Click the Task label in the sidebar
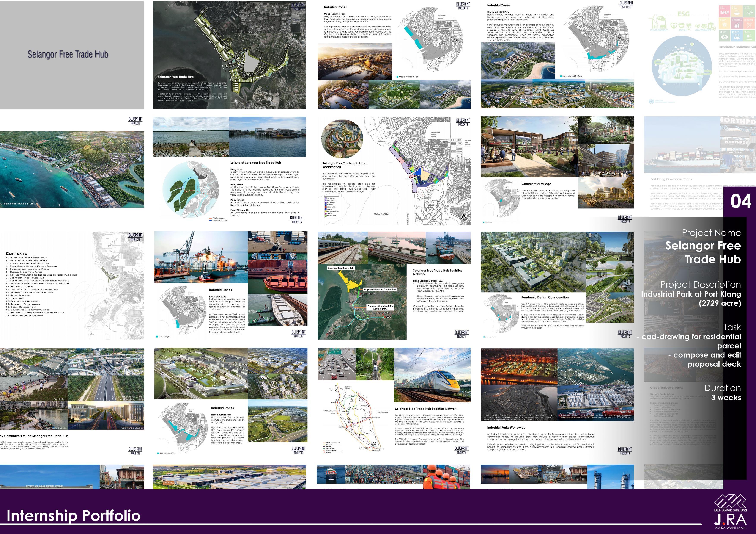Image resolution: width=756 pixels, height=534 pixels. (x=732, y=327)
